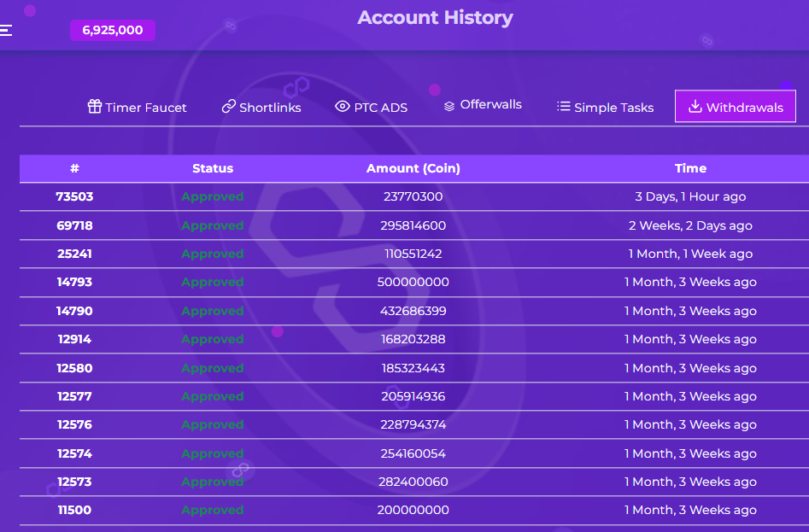Select withdrawal ID 12576
809x532 pixels.
[75, 424]
